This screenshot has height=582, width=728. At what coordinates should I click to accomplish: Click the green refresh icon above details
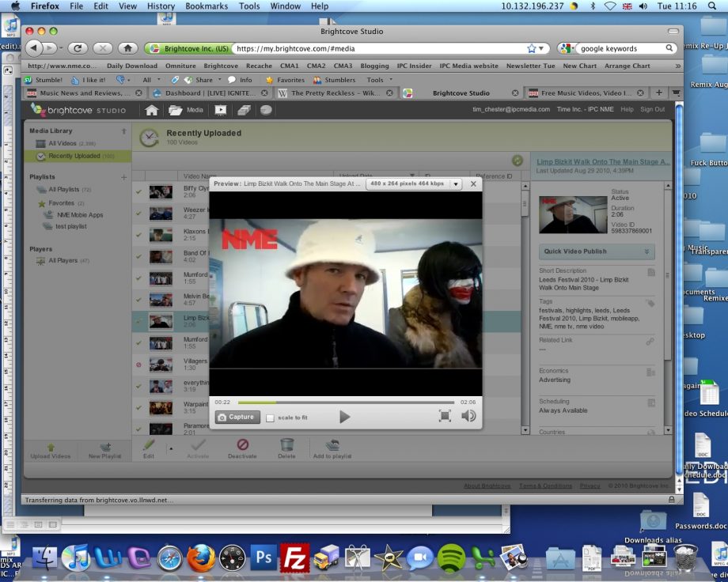coord(518,161)
